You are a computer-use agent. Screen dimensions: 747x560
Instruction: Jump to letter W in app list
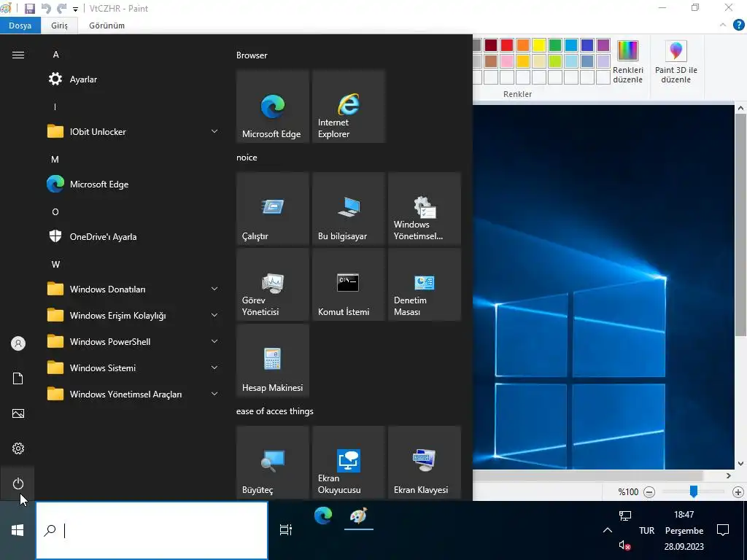[55, 264]
